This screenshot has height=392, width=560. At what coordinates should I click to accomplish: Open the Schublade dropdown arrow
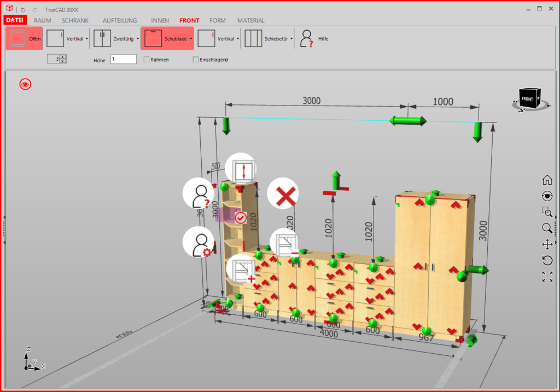pos(191,39)
